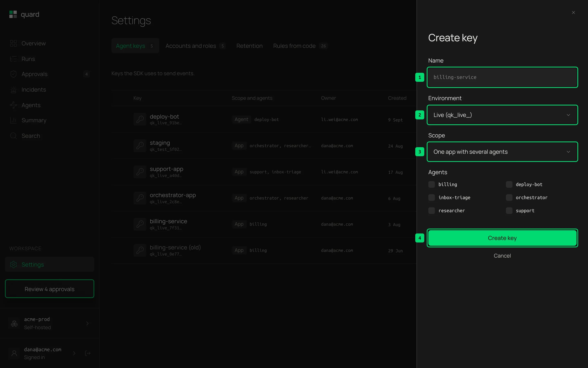Open Overview via its grid icon

tap(13, 43)
